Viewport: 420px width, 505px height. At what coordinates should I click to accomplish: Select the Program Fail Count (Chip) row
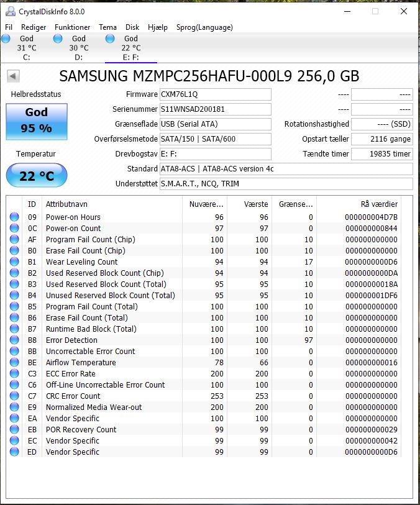click(x=204, y=239)
